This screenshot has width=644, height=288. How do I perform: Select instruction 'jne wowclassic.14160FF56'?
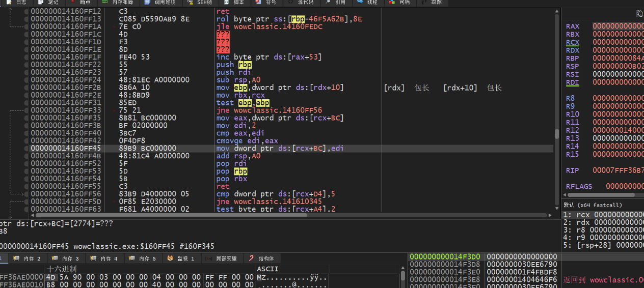[x=270, y=110]
